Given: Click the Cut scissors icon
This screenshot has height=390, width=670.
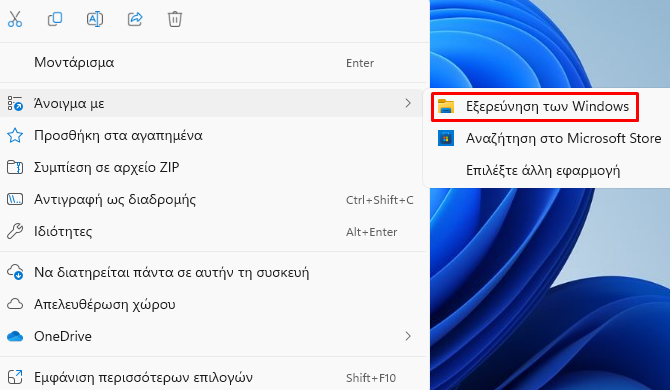Looking at the screenshot, I should (15, 19).
